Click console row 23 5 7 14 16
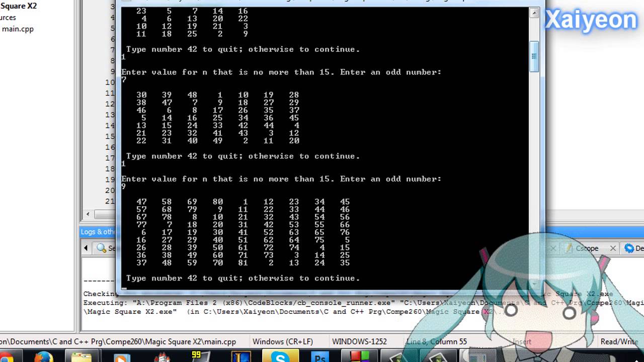 (192, 11)
